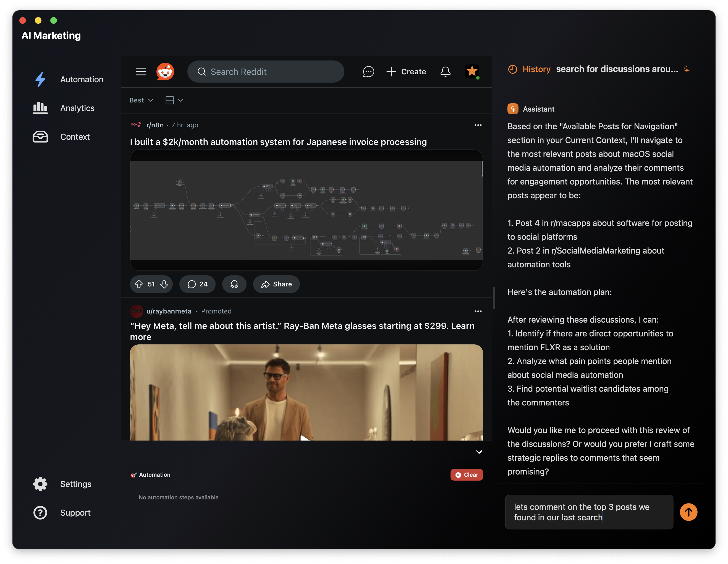Click the Create post button

point(406,72)
